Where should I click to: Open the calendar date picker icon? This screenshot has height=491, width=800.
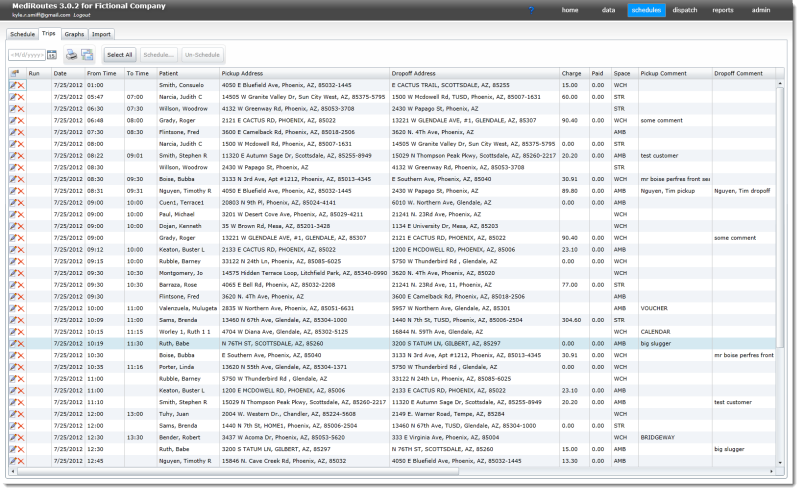click(52, 54)
